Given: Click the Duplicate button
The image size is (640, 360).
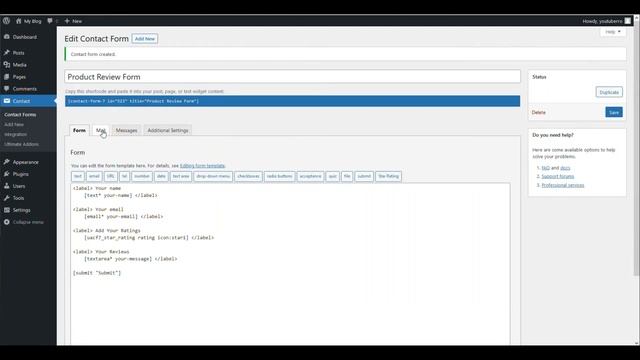Looking at the screenshot, I should 609,92.
